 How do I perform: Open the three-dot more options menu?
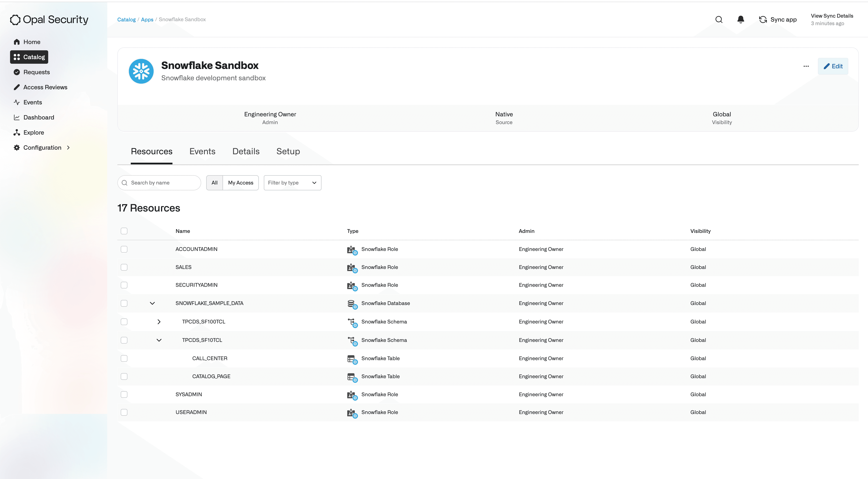[806, 66]
